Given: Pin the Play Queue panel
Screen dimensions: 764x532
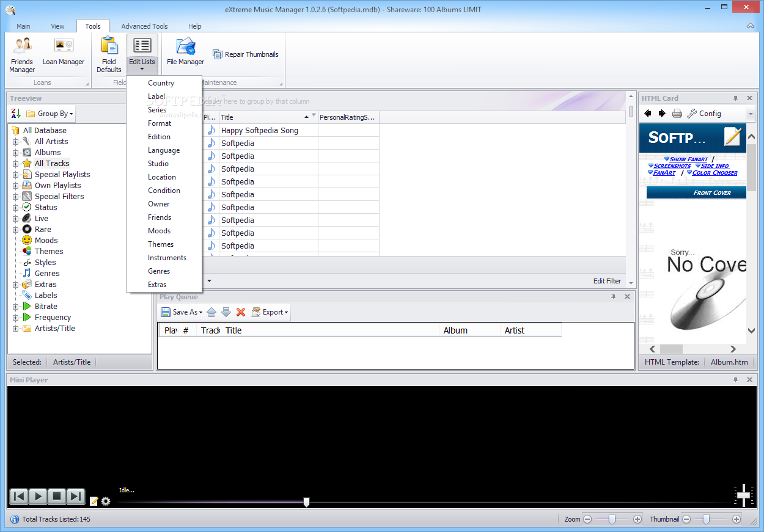Looking at the screenshot, I should 614,297.
